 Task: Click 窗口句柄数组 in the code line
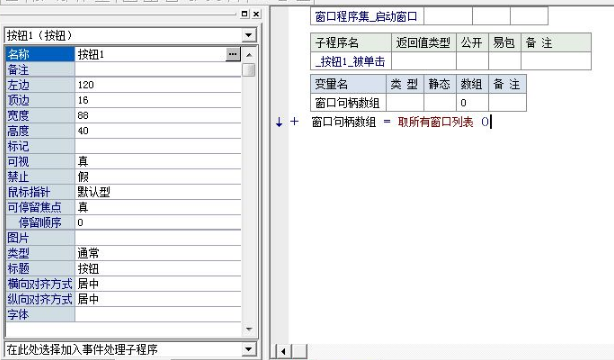344,122
